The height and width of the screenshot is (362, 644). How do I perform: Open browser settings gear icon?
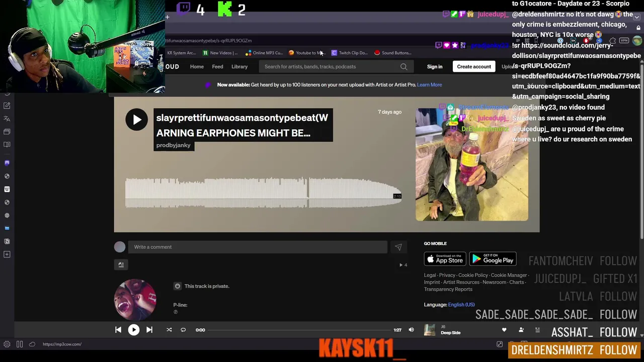coord(7,344)
